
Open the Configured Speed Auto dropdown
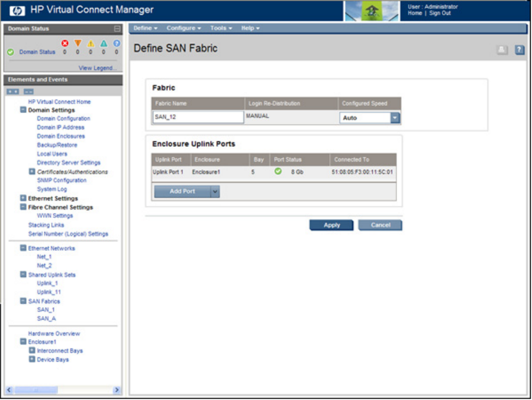tap(395, 118)
